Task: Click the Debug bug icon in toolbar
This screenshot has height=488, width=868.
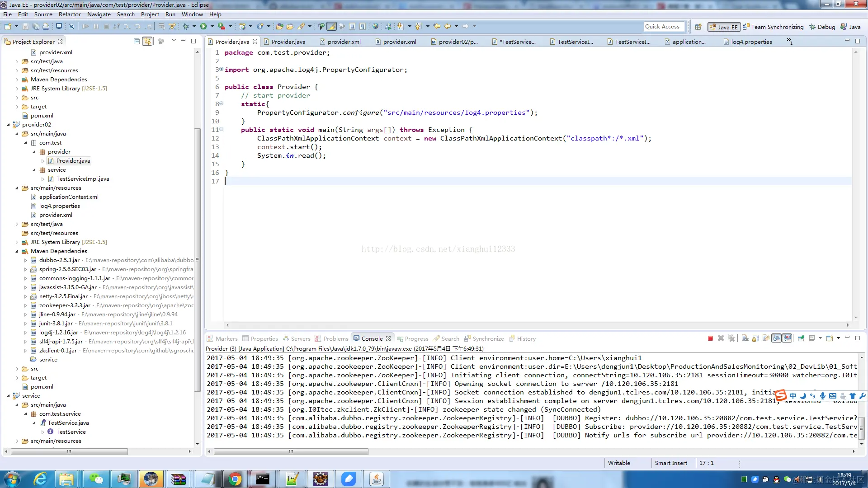Action: tap(185, 26)
